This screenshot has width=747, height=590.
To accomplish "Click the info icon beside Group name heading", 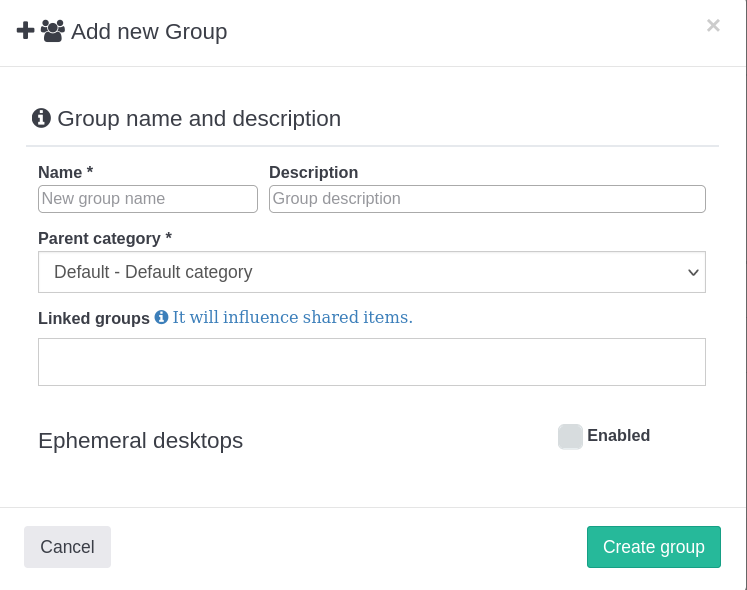I will coord(41,118).
